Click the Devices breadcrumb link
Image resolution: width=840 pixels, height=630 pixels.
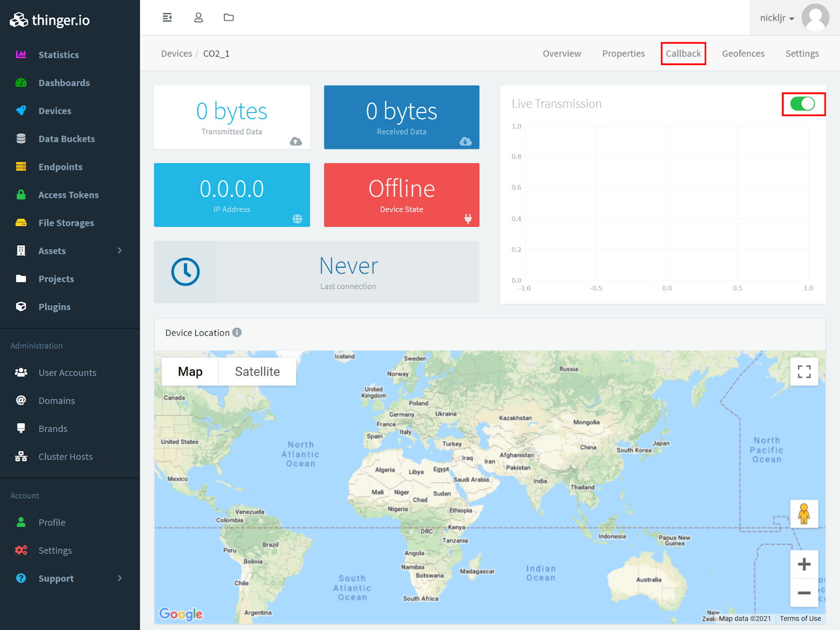point(176,53)
